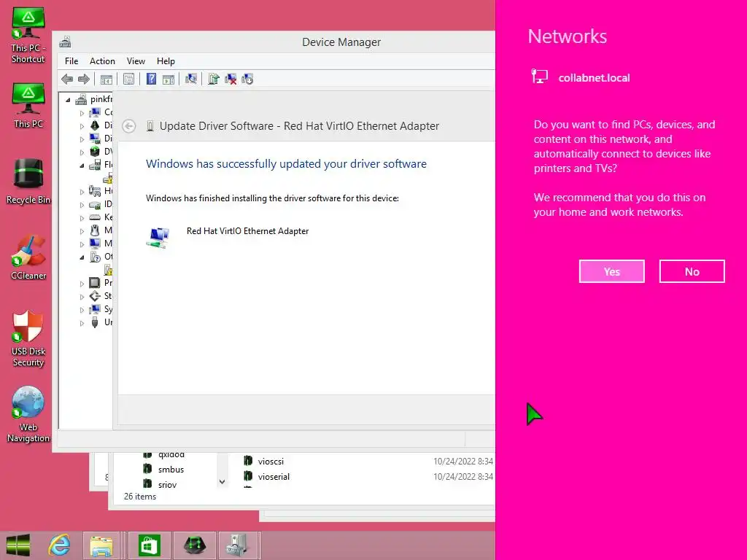Select the Monitors category icon in tree
This screenshot has width=747, height=560.
click(x=96, y=244)
